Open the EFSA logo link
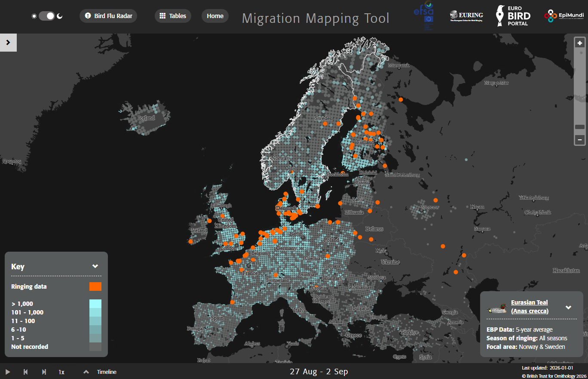This screenshot has height=379, width=588. 423,15
